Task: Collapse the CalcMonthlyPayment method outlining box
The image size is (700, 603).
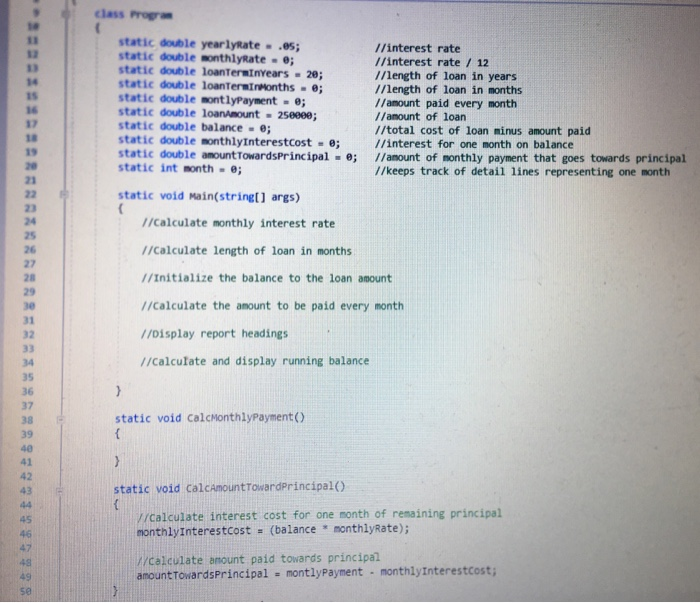Action: coord(61,419)
